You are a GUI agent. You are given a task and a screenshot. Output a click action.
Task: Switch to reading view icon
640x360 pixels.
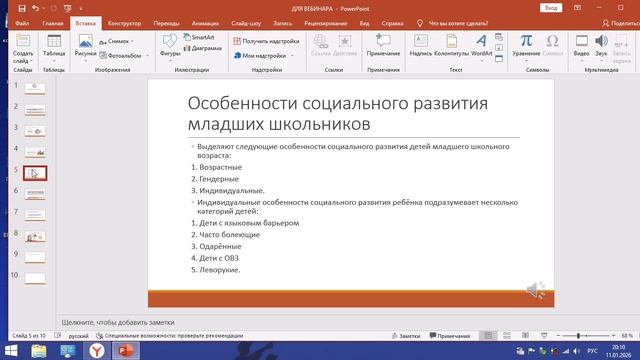click(x=525, y=336)
